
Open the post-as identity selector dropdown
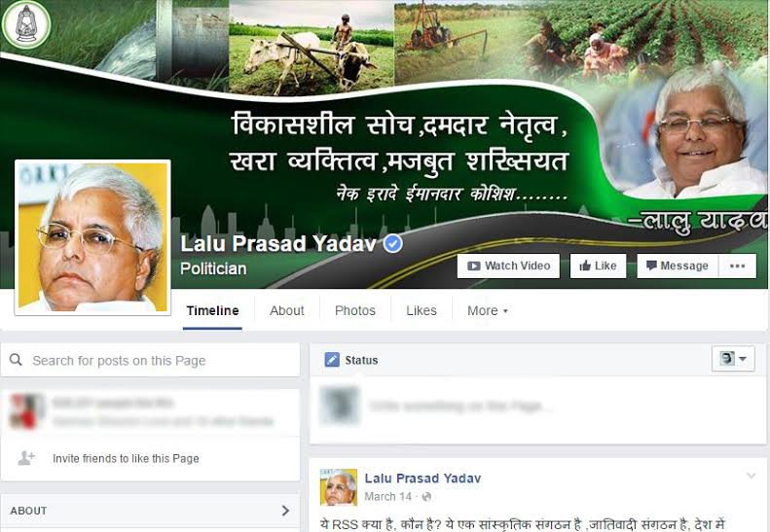[733, 359]
